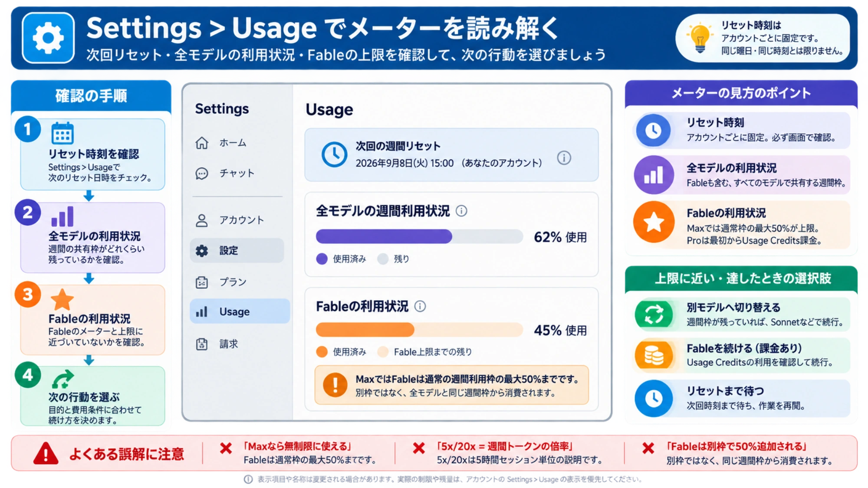Click info icon next to Fableの利用状況 heading
Screen dimensions: 868x488
(x=420, y=306)
